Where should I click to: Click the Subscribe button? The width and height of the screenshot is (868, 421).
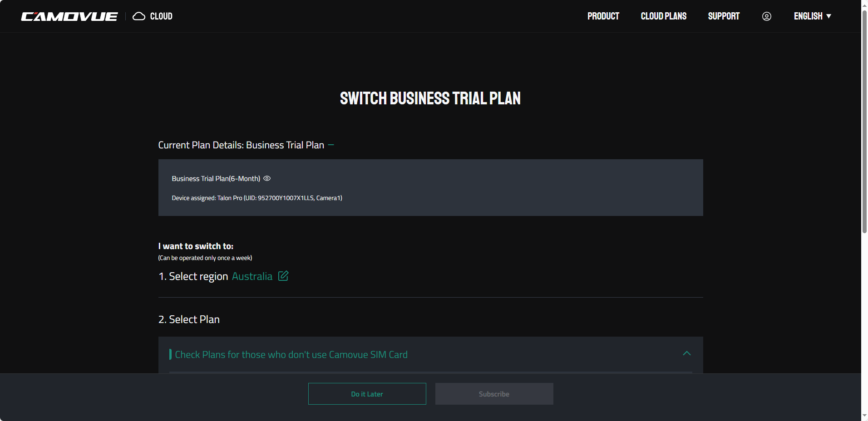point(494,394)
